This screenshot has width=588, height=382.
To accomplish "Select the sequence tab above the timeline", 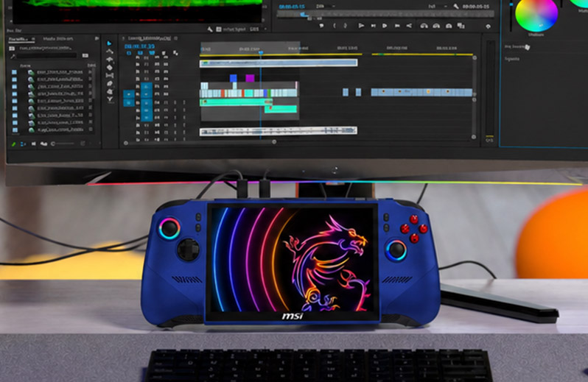I will tap(150, 38).
